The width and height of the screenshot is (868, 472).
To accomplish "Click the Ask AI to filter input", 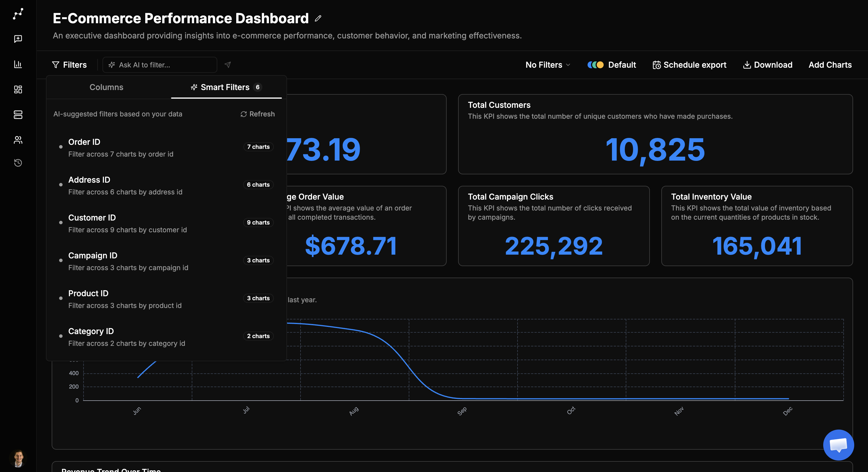I will [160, 65].
